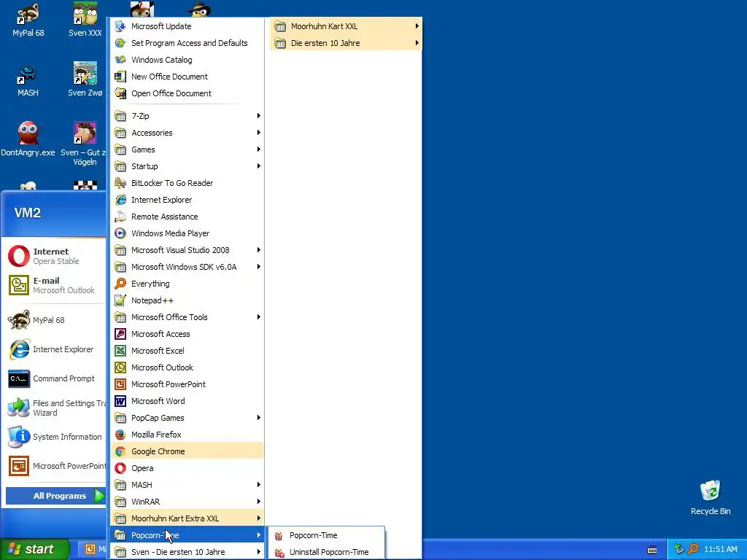Screen dimensions: 747x560
Task: Open Moorhuhn Kart Extra XXL folder
Action: (187, 518)
